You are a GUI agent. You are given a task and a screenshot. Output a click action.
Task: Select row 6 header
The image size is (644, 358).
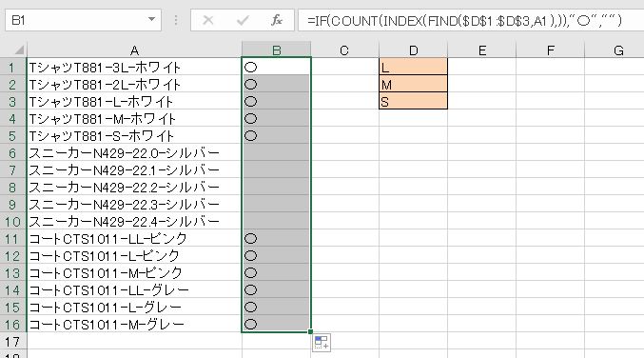[13, 153]
